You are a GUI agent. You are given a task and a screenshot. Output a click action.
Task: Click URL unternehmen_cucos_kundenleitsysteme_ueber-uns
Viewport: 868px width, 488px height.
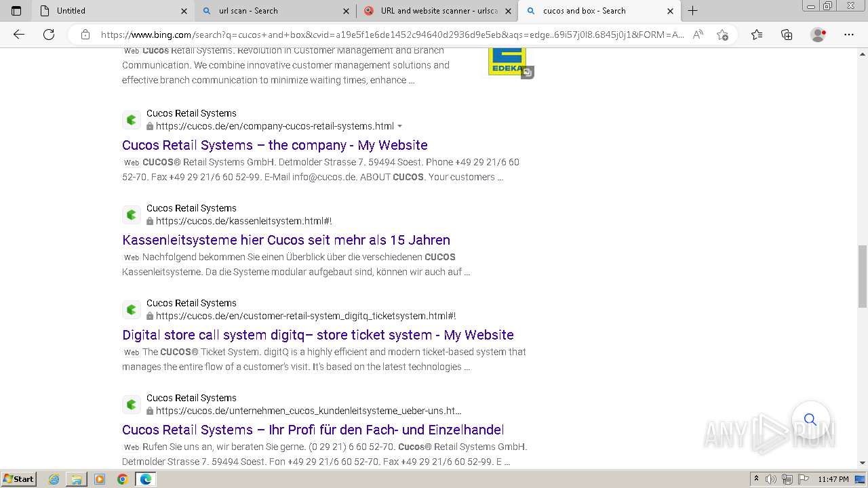pyautogui.click(x=309, y=411)
